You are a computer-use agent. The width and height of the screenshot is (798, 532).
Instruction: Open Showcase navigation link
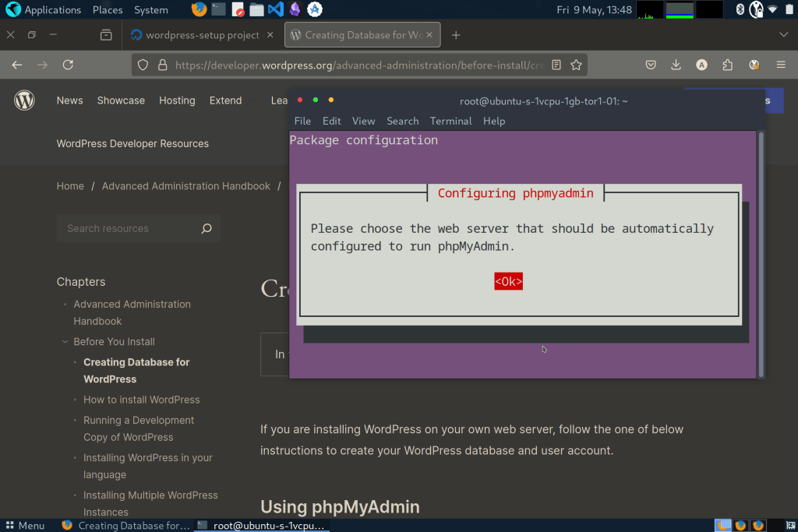click(121, 100)
